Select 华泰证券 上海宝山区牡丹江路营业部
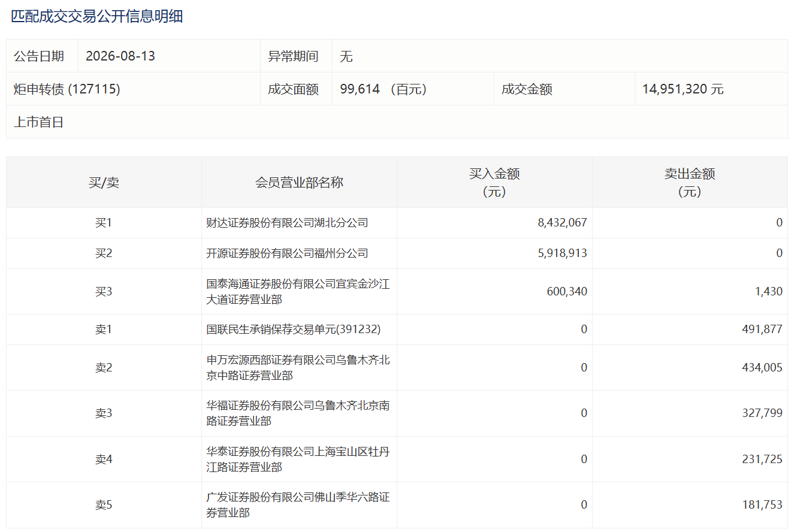791x532 pixels. (x=298, y=460)
